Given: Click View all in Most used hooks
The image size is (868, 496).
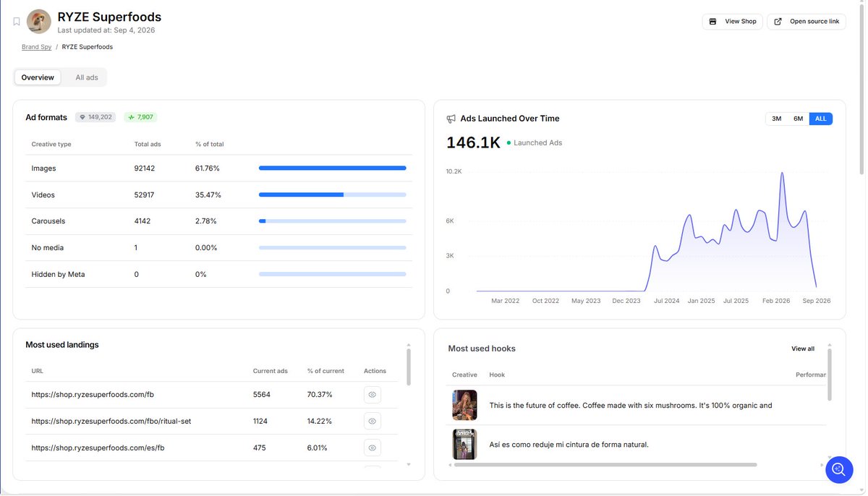Looking at the screenshot, I should pos(803,349).
